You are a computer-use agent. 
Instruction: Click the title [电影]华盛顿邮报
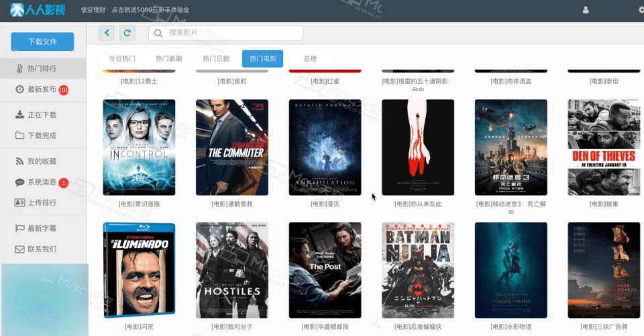coord(325,327)
